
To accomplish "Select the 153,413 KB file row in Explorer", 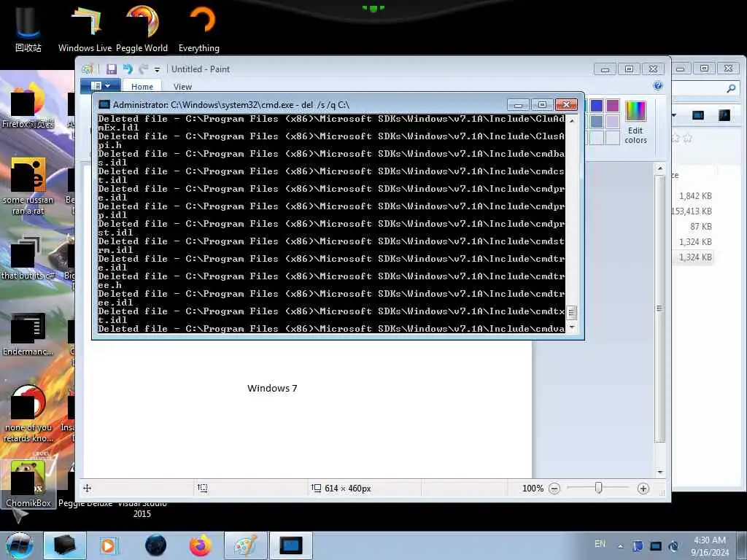I will tap(692, 211).
